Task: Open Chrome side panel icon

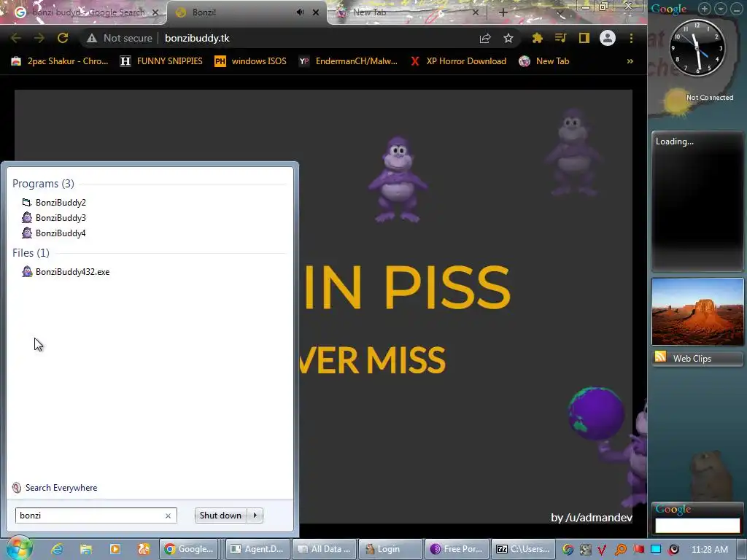Action: 584,38
